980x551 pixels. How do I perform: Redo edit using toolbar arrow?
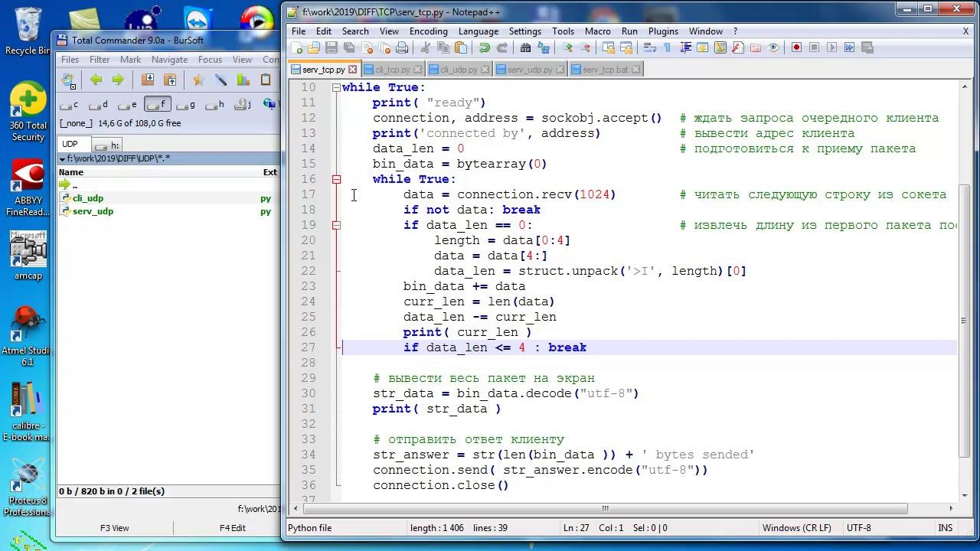tap(501, 47)
